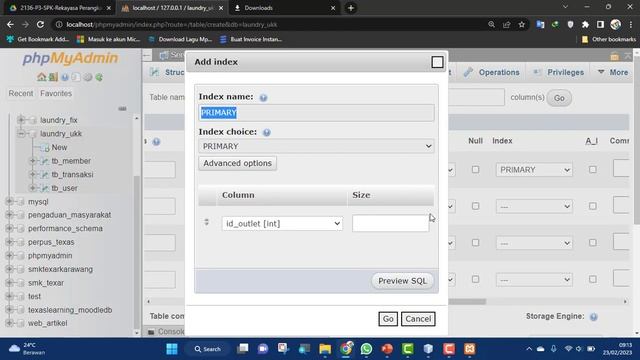Click the Preview SQL button
Viewport: 640px width, 360px height.
point(402,281)
